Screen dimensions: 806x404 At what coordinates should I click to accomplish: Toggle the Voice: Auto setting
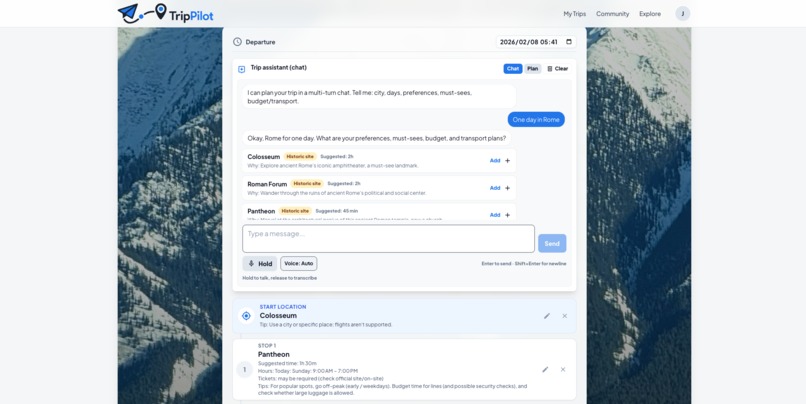299,264
